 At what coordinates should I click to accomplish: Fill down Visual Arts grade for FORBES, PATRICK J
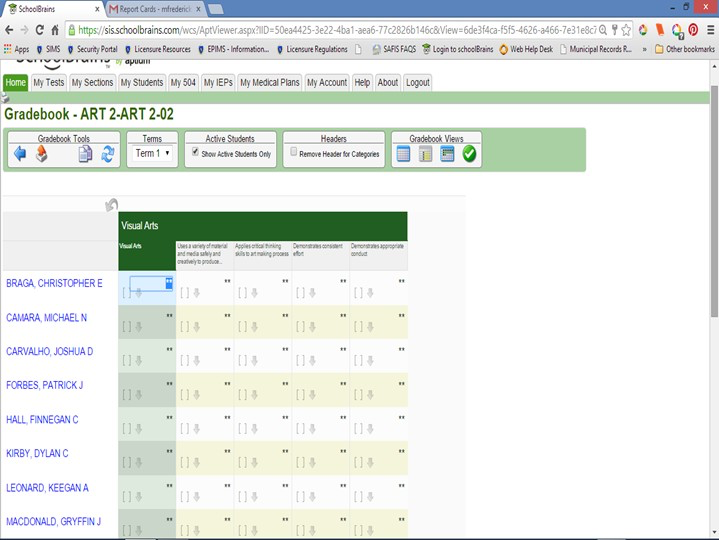coord(138,395)
